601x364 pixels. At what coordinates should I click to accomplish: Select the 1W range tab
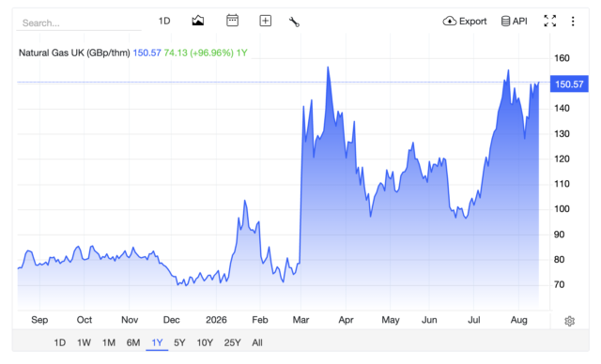coord(84,342)
